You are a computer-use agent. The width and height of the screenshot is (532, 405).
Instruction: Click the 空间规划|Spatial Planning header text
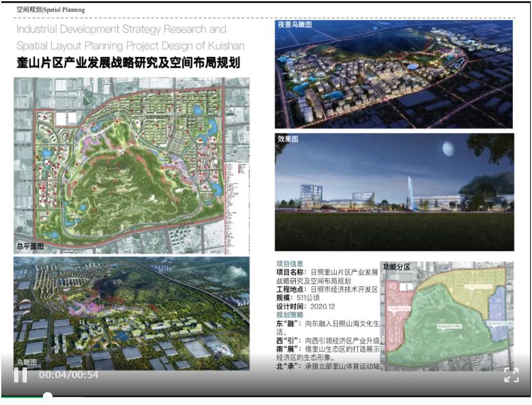click(51, 10)
